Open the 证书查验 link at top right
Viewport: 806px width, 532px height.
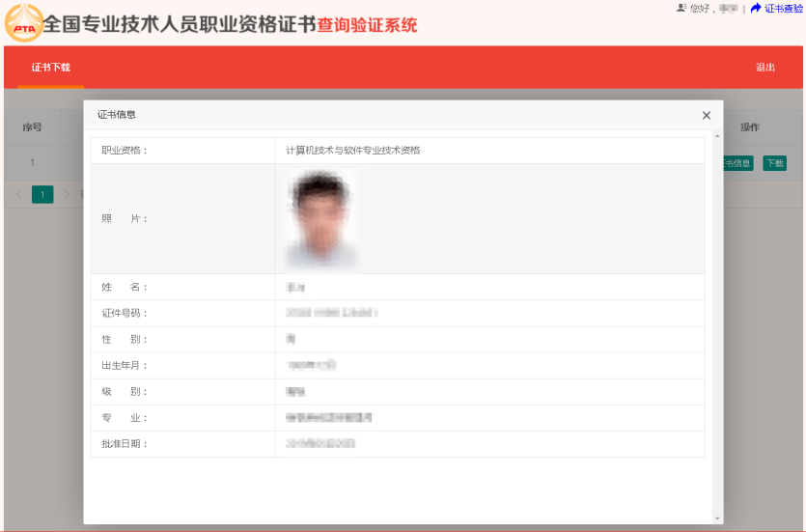coord(783,9)
